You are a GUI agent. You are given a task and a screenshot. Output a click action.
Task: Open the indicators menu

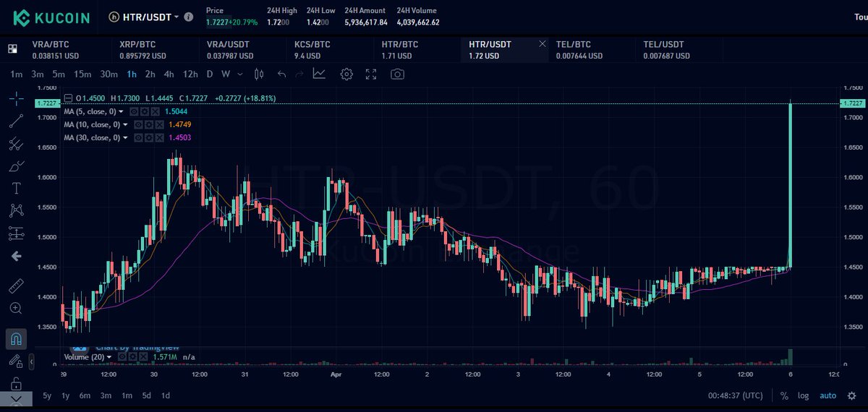[319, 74]
